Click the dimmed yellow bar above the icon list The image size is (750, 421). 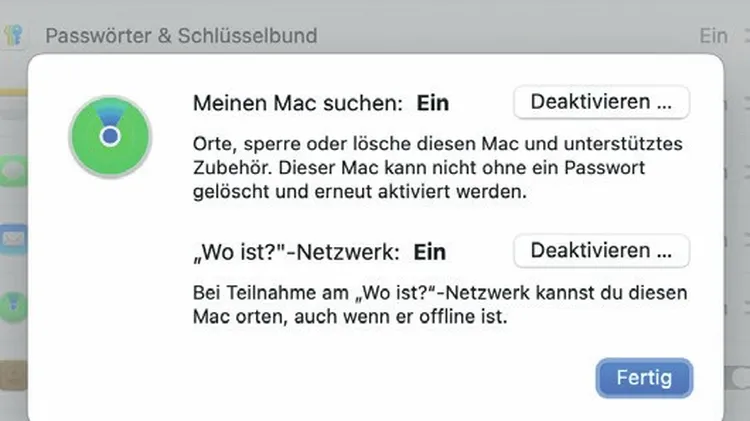[x=13, y=92]
